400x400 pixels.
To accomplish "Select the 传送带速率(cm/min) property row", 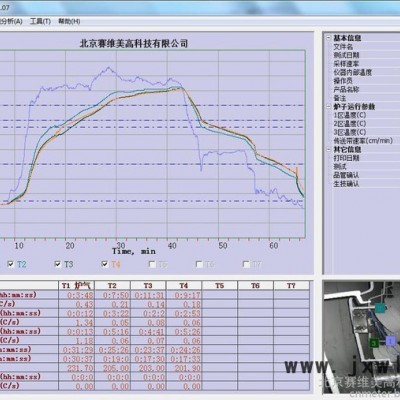I will pos(362,141).
